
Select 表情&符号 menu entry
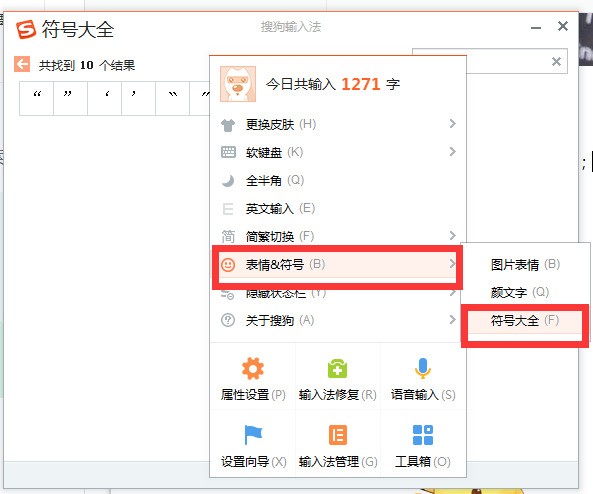click(338, 264)
